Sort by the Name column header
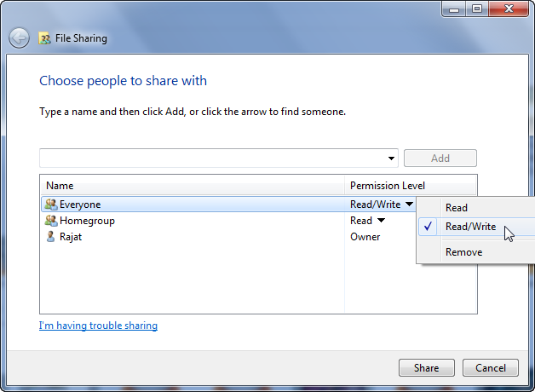Viewport: 535px width, 392px height. point(193,186)
